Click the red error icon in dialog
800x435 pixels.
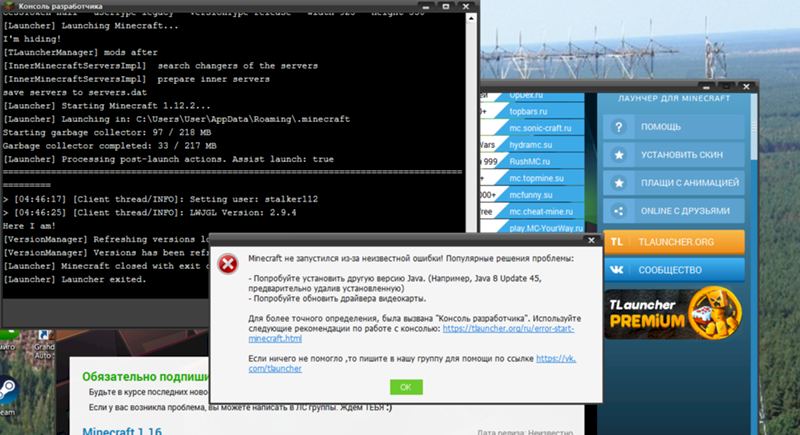point(229,264)
